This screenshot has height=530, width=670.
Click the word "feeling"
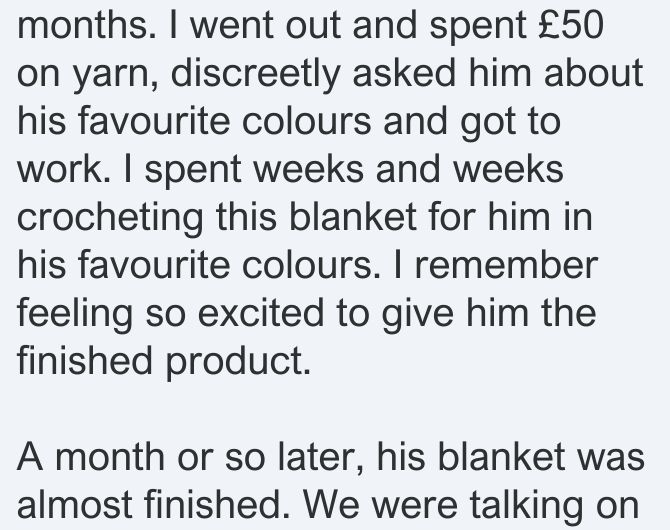coord(75,315)
